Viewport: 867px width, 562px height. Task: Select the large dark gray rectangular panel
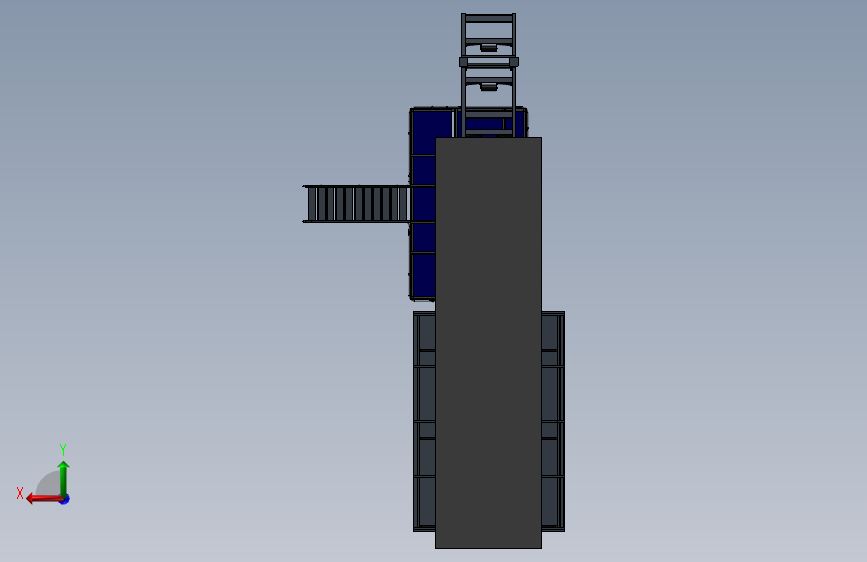[488, 343]
